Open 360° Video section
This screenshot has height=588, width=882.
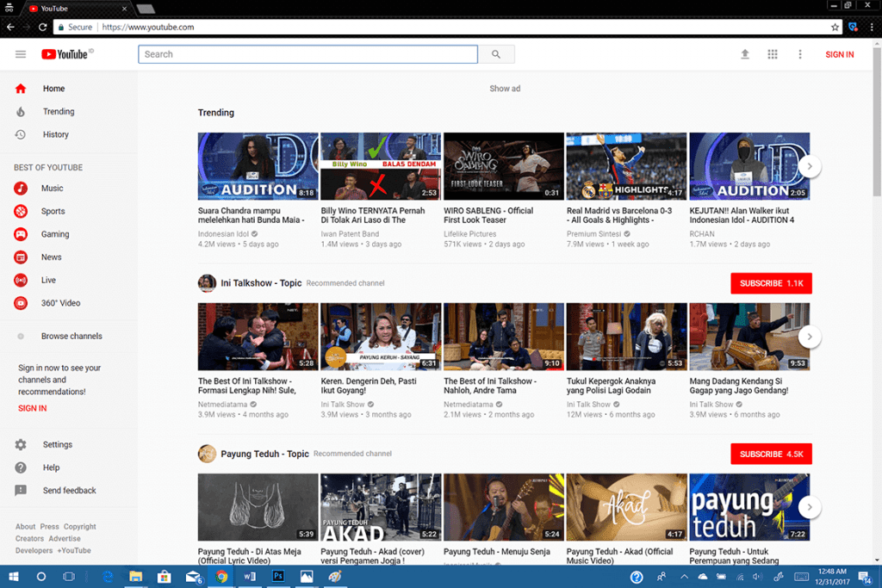click(x=60, y=303)
